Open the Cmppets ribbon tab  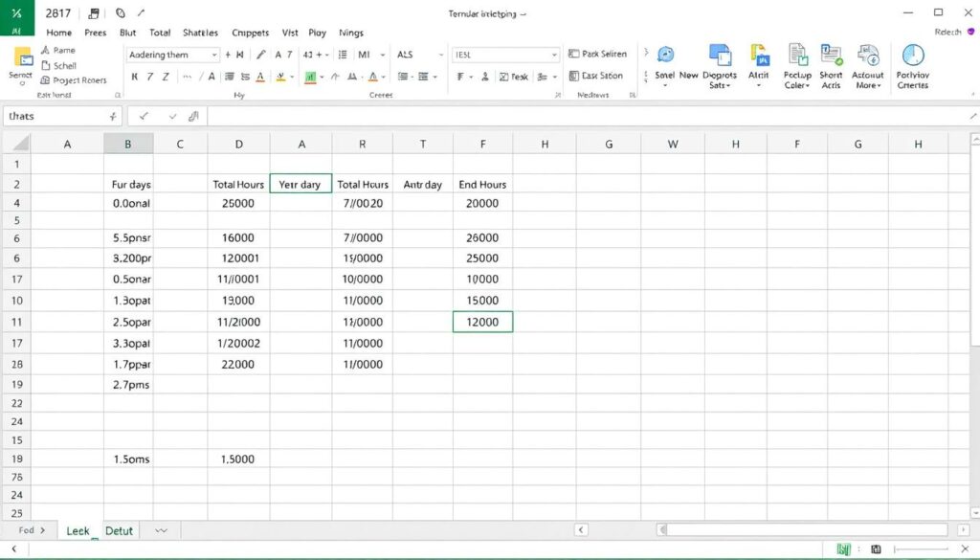(x=250, y=33)
